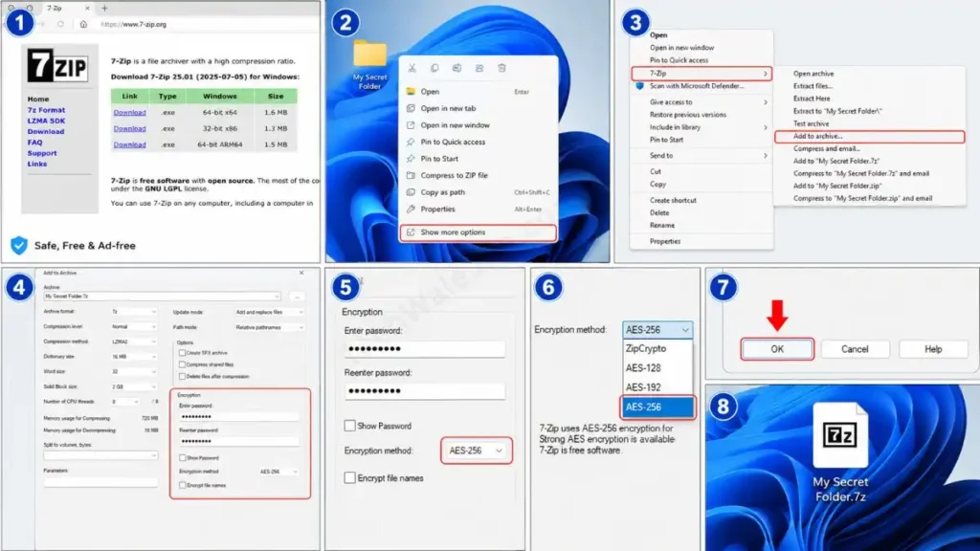
Task: Click the Download link for 64-bit x64
Action: coord(129,113)
